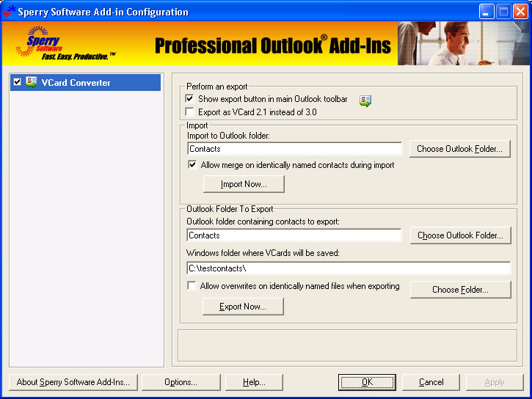Uncheck the VCard Converter add-in checkbox
This screenshot has width=532, height=399.
[18, 82]
